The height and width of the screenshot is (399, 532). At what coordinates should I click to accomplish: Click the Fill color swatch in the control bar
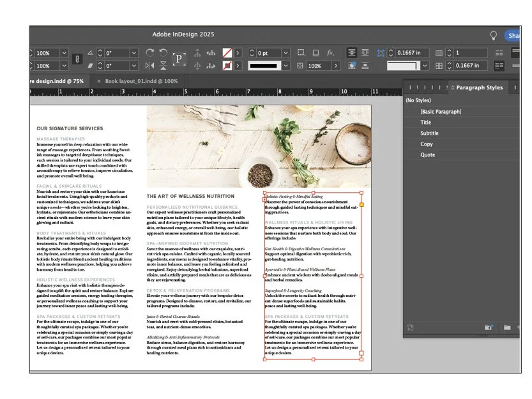click(x=227, y=52)
